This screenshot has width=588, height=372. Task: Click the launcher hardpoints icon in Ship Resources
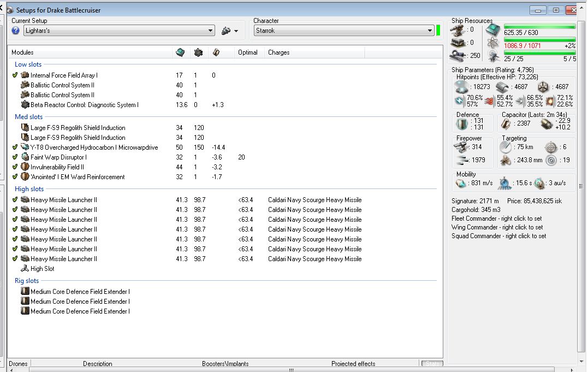click(458, 43)
